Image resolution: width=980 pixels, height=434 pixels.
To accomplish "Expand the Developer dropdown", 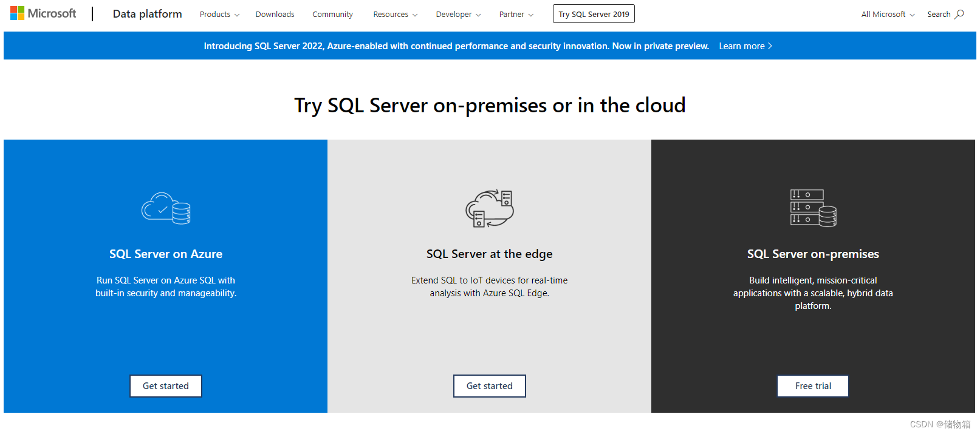I will tap(458, 14).
